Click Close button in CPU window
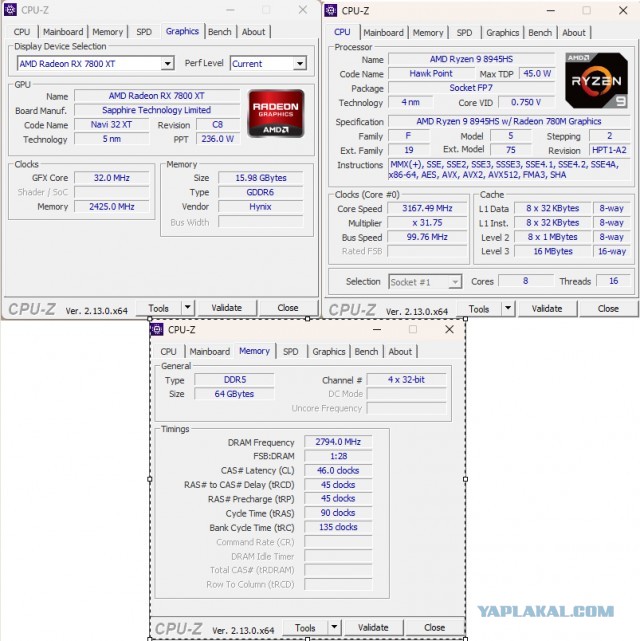Viewport: 640px width, 641px height. (608, 309)
